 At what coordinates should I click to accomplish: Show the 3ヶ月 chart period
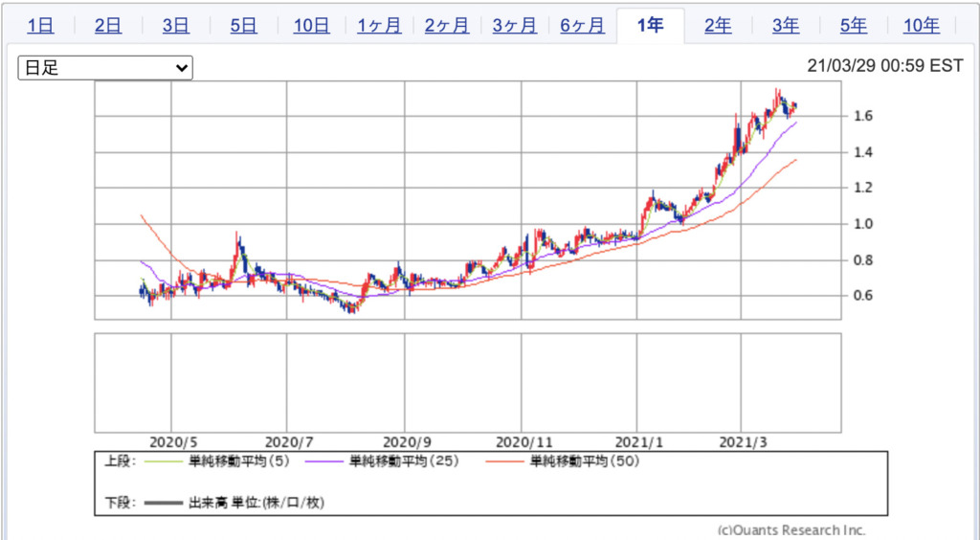[514, 26]
